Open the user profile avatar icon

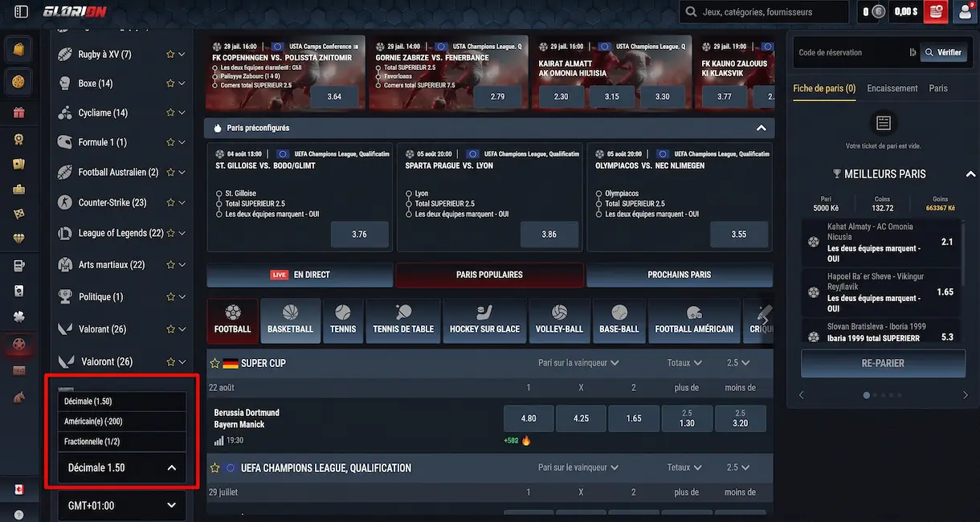[x=965, y=12]
